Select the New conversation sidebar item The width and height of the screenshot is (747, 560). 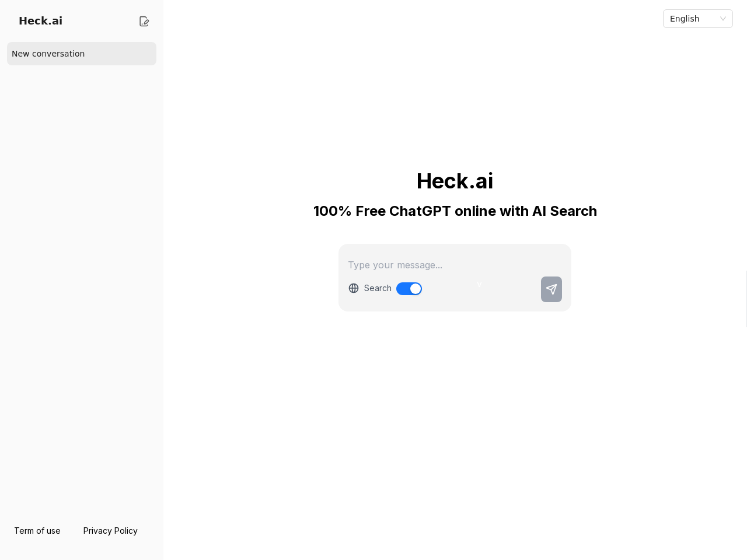[82, 54]
